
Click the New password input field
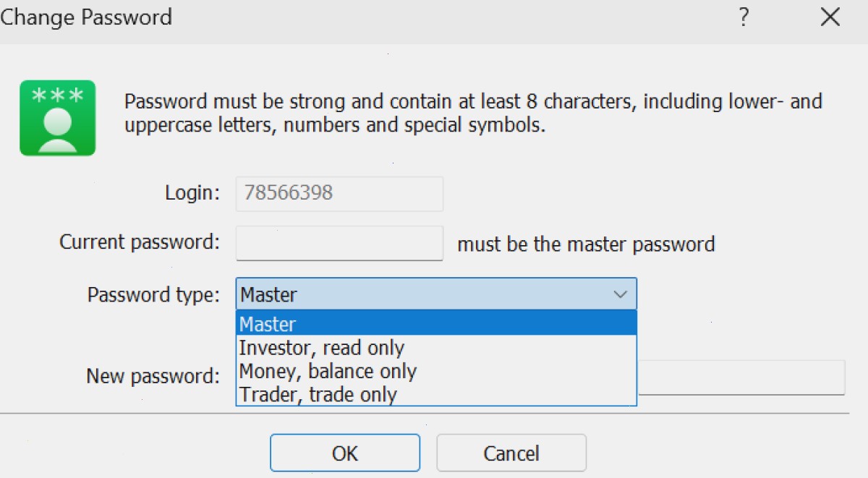click(741, 377)
